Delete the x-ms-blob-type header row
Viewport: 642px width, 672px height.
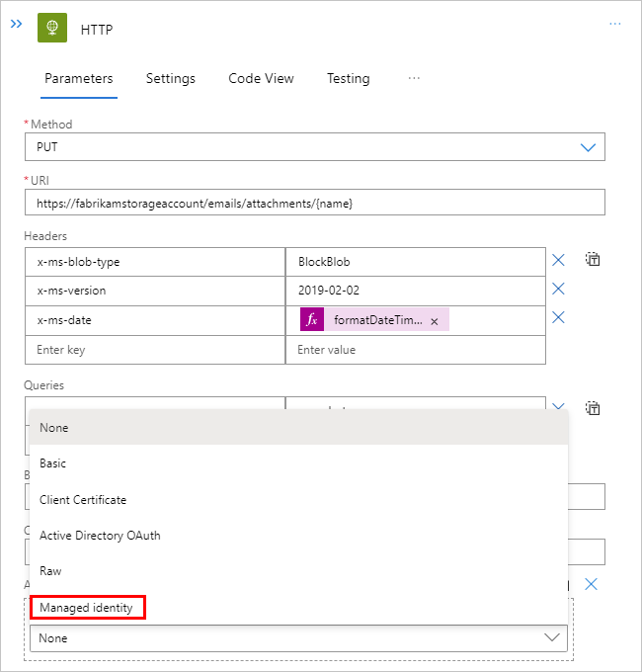558,260
